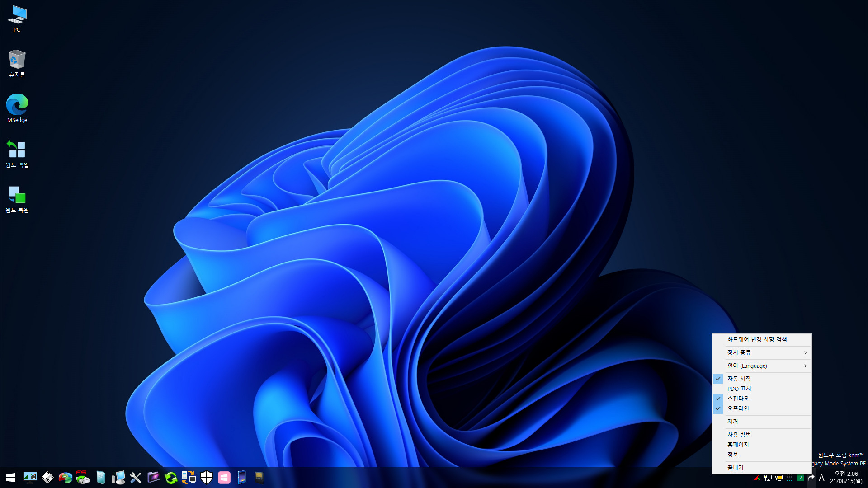Image resolution: width=868 pixels, height=488 pixels.
Task: Open the light-blue Windows box taskbar icon
Action: [101, 478]
